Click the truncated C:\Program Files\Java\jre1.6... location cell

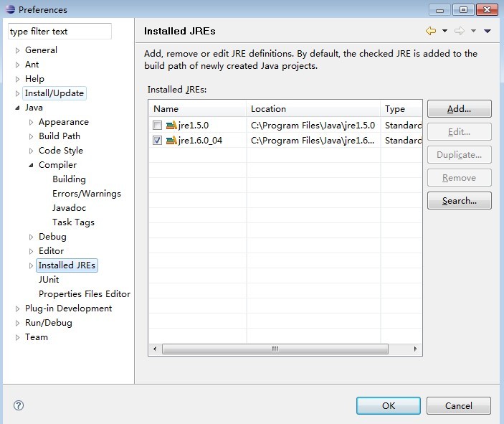click(x=313, y=141)
